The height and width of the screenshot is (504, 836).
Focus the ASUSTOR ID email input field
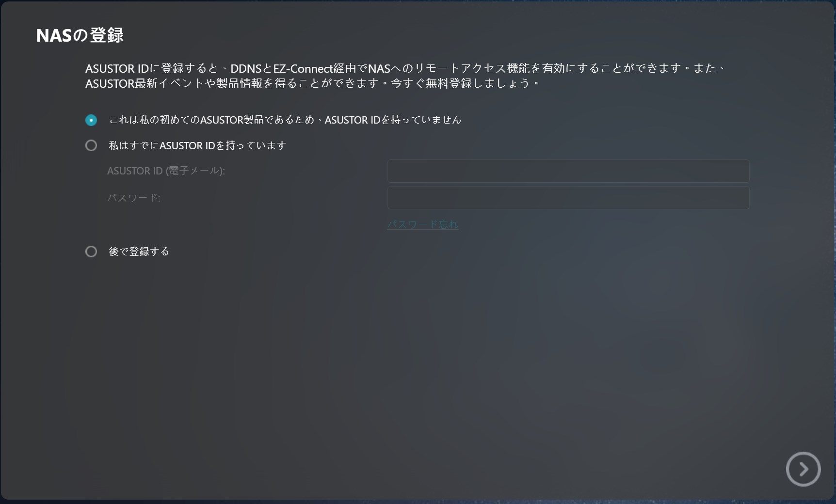point(568,171)
